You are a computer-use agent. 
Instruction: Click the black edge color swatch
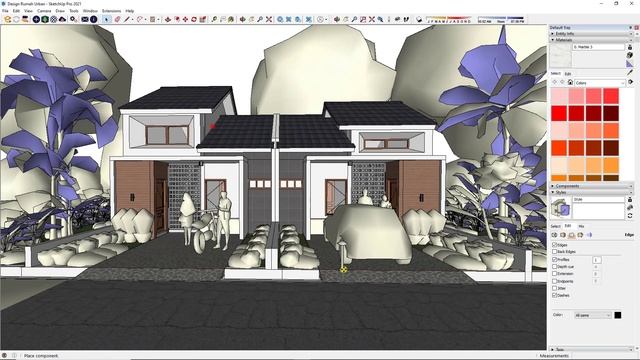pos(618,315)
